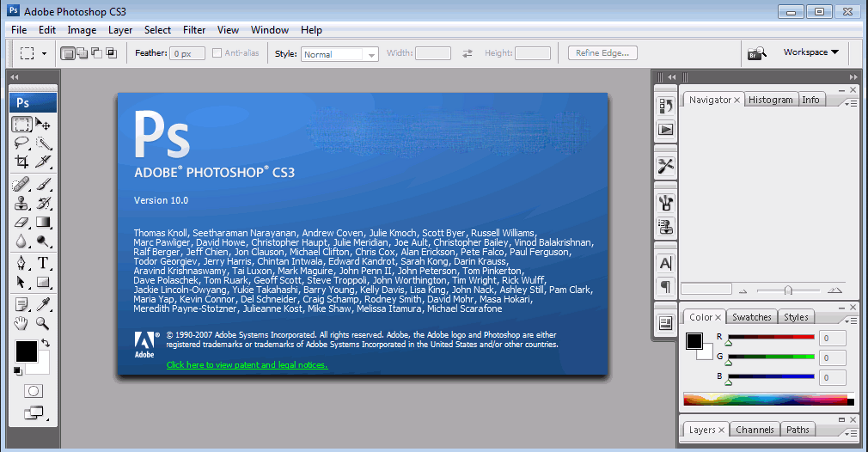Screen dimensions: 868x452
Task: Switch to the Channels tab
Action: pyautogui.click(x=755, y=430)
